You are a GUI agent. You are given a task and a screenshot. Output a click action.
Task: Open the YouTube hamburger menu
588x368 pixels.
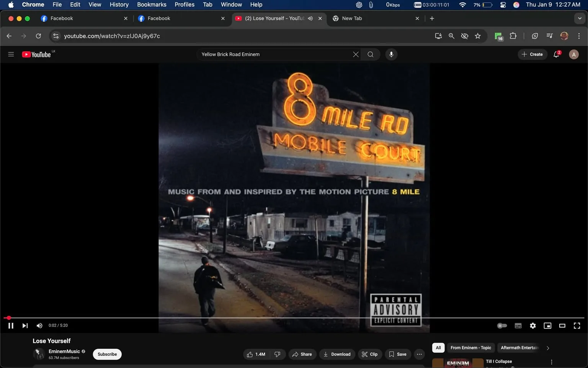11,54
